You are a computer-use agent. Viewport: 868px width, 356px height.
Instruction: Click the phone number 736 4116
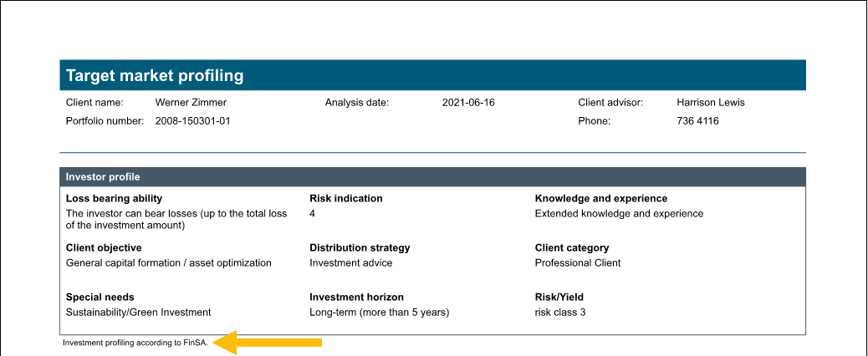(697, 121)
